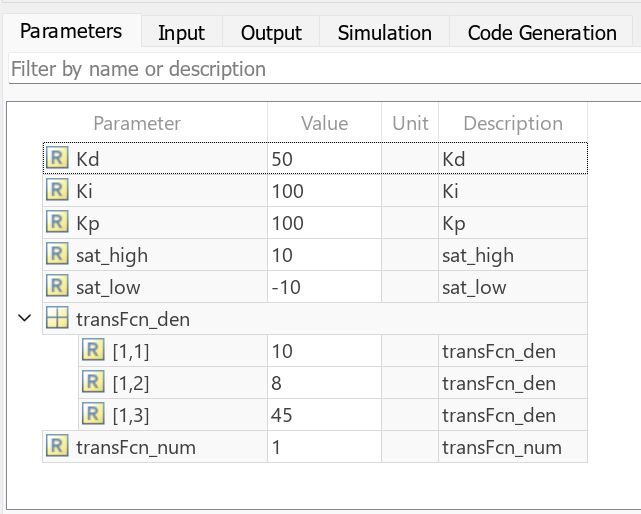Click the Description cell for transFcn_num
The image size is (641, 514).
point(511,447)
